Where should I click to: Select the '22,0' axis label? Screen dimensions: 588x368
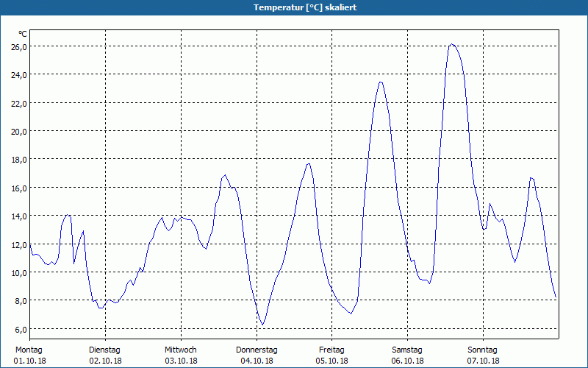point(19,103)
